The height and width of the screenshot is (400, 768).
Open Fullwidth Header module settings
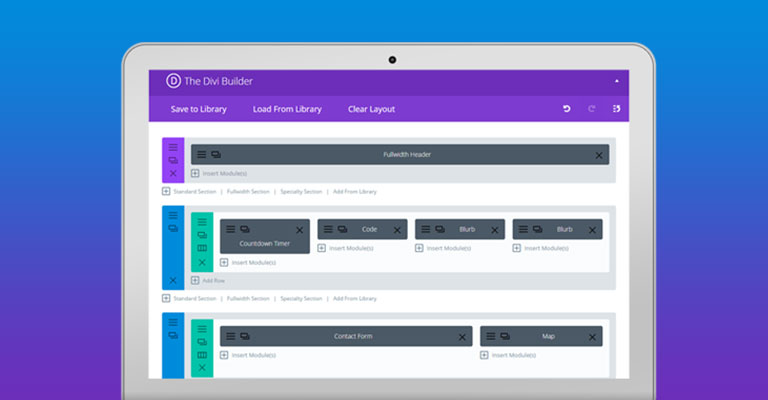coord(201,155)
